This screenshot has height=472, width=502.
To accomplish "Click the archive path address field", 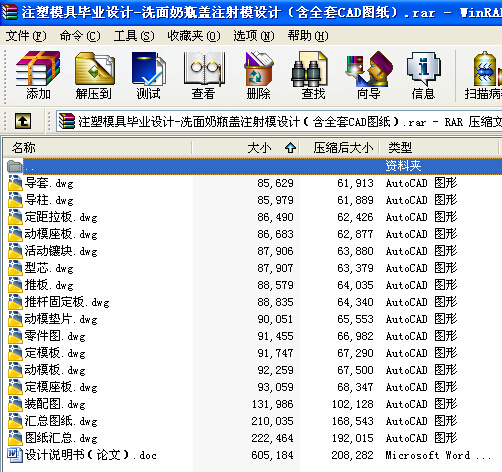I will pyautogui.click(x=279, y=121).
